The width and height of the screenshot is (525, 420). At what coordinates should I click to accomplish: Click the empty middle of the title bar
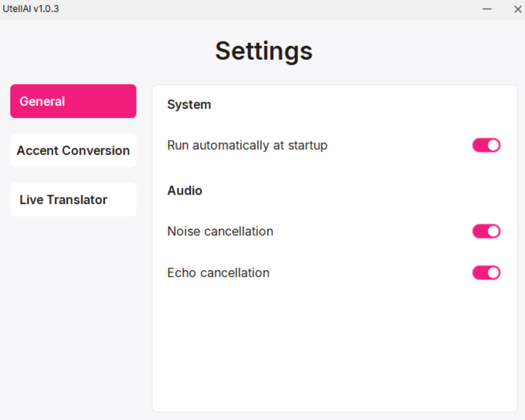pos(267,9)
